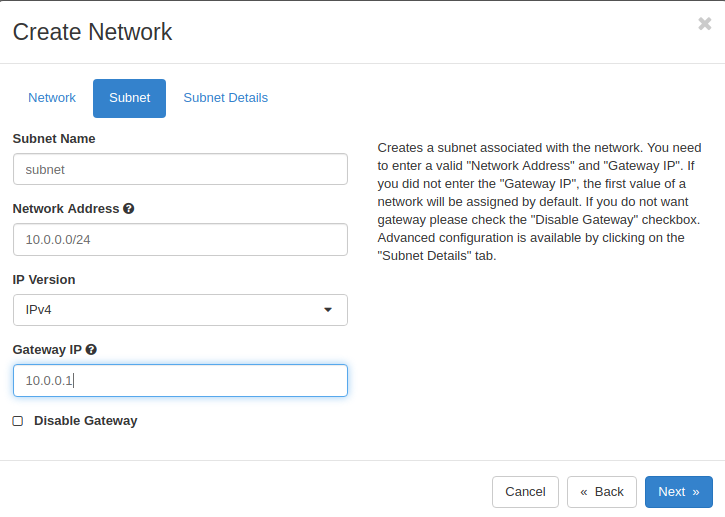Enable the Disable Gateway checkbox
The image size is (725, 517).
click(18, 421)
